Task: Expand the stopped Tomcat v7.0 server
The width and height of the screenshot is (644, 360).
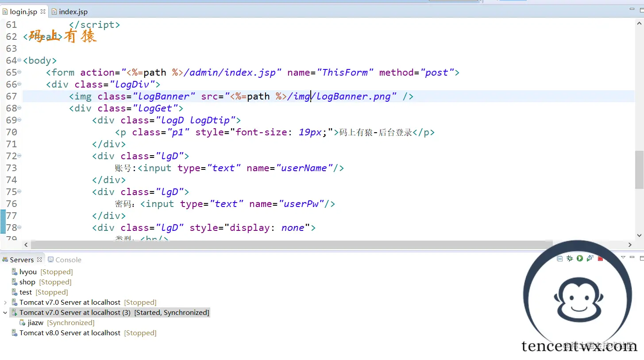Action: click(x=5, y=303)
